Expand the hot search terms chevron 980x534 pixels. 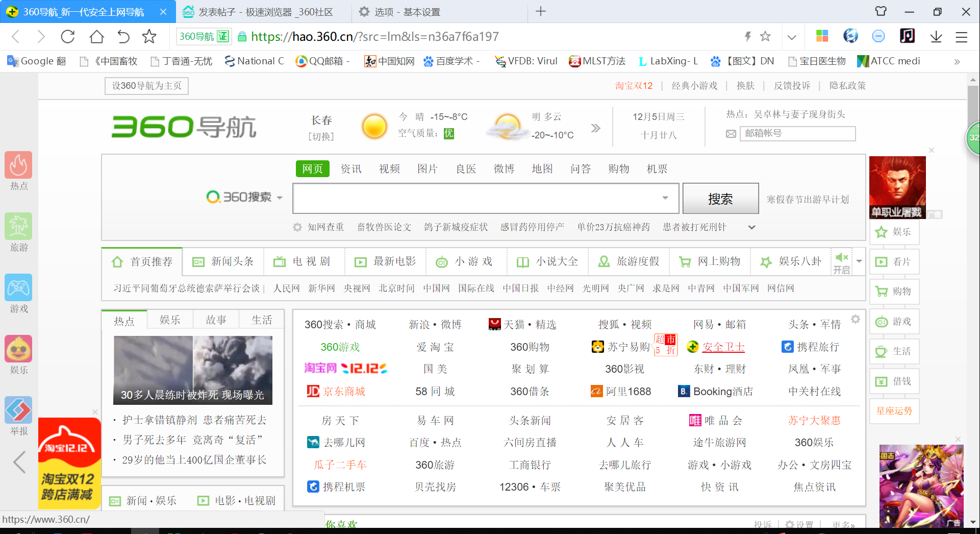751,227
